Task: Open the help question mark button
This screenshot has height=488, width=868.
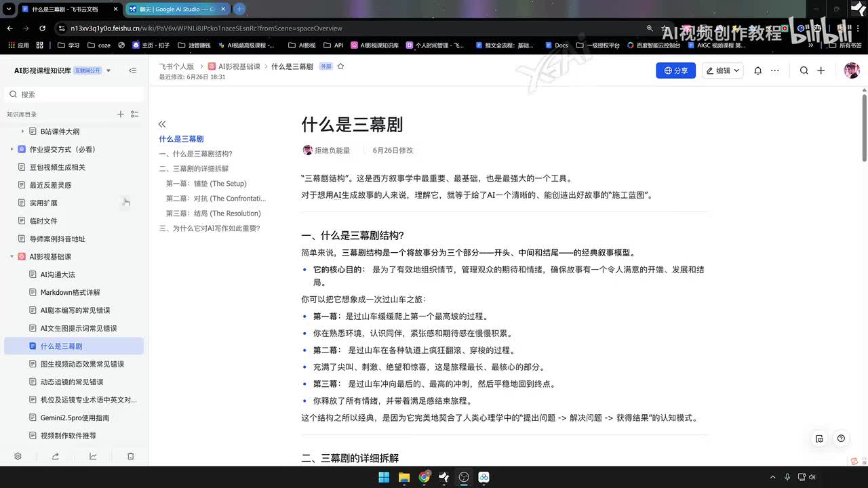Action: pyautogui.click(x=841, y=439)
